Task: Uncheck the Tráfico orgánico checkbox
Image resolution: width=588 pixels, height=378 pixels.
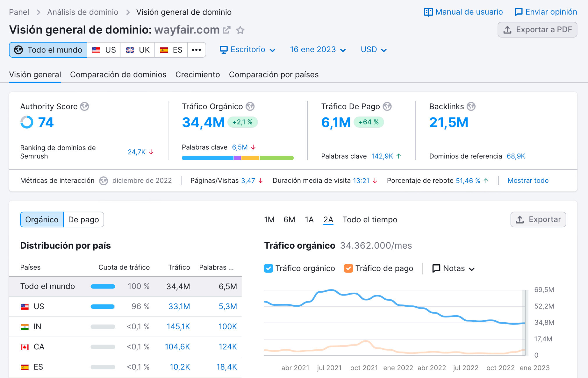Action: point(268,268)
